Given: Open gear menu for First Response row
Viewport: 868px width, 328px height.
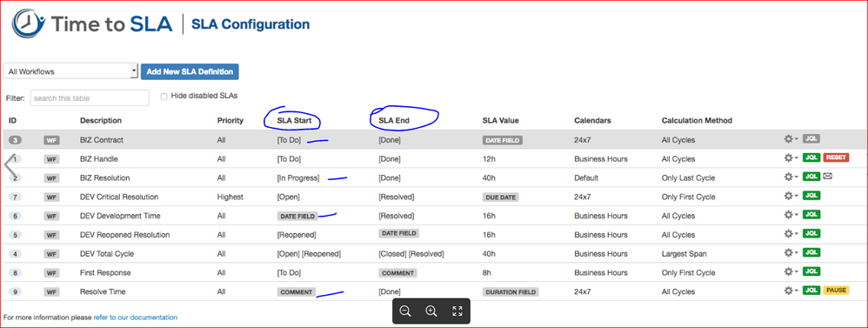Looking at the screenshot, I should (x=791, y=272).
